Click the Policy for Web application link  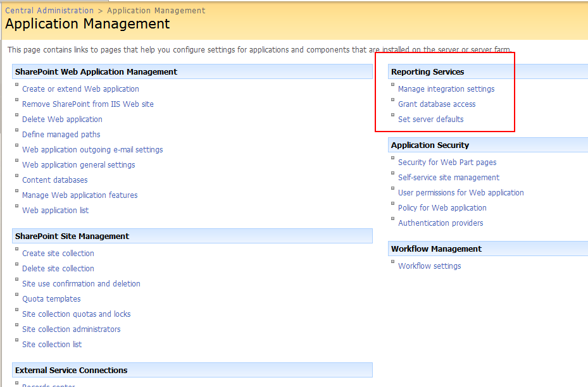click(442, 208)
